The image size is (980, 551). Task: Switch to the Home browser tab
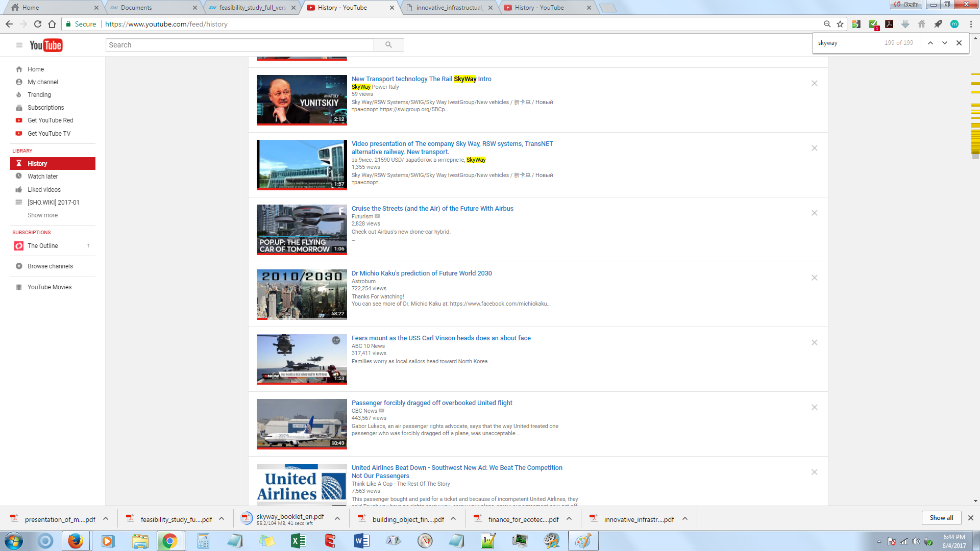(x=54, y=8)
